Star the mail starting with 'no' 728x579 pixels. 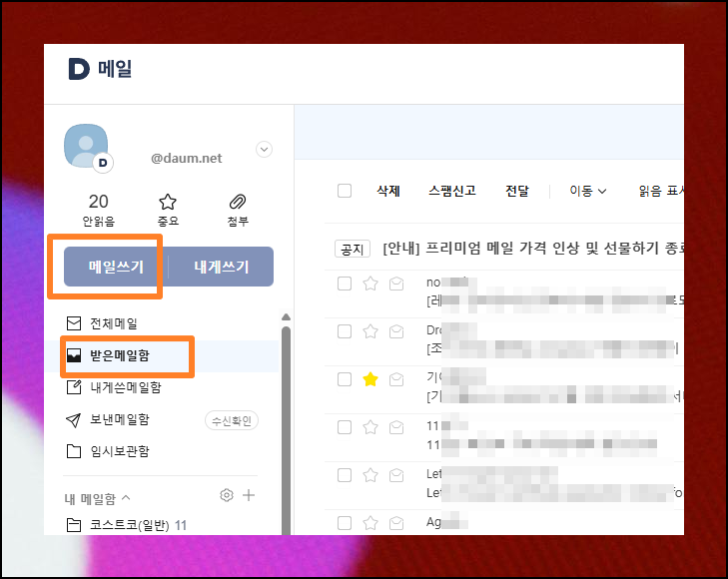(370, 284)
